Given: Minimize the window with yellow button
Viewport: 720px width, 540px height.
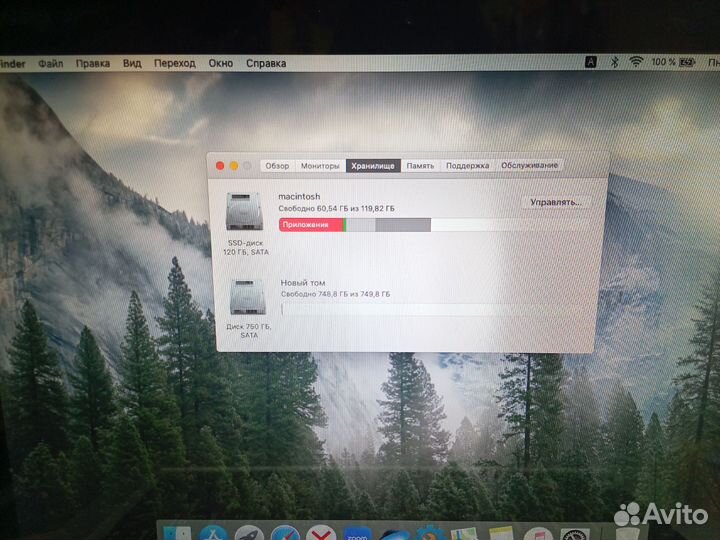Looking at the screenshot, I should coord(234,166).
